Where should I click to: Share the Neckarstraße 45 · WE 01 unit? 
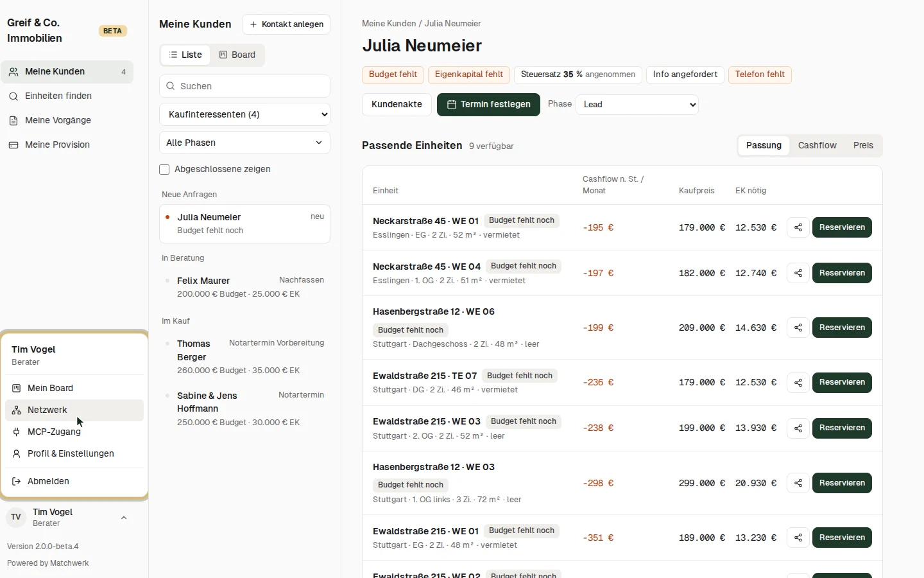pos(798,227)
